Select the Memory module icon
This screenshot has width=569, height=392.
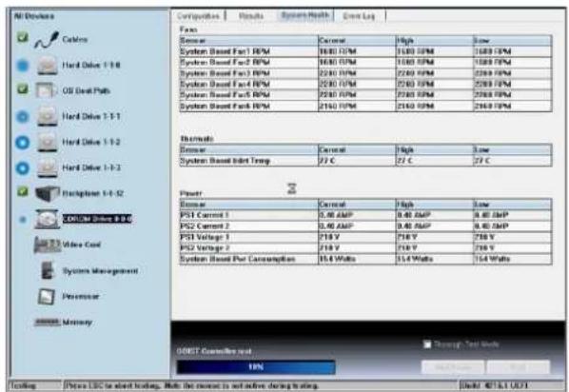click(x=48, y=322)
